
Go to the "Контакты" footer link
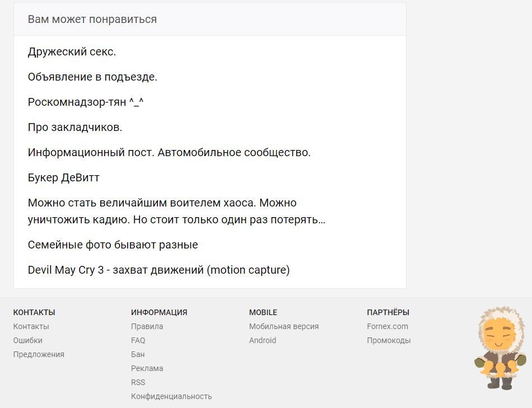pos(31,326)
